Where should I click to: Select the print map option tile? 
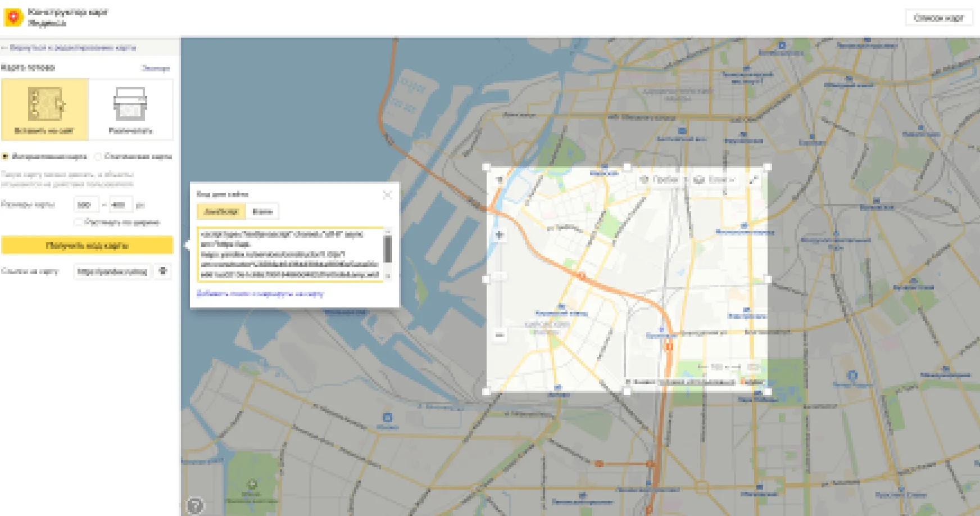tap(131, 109)
